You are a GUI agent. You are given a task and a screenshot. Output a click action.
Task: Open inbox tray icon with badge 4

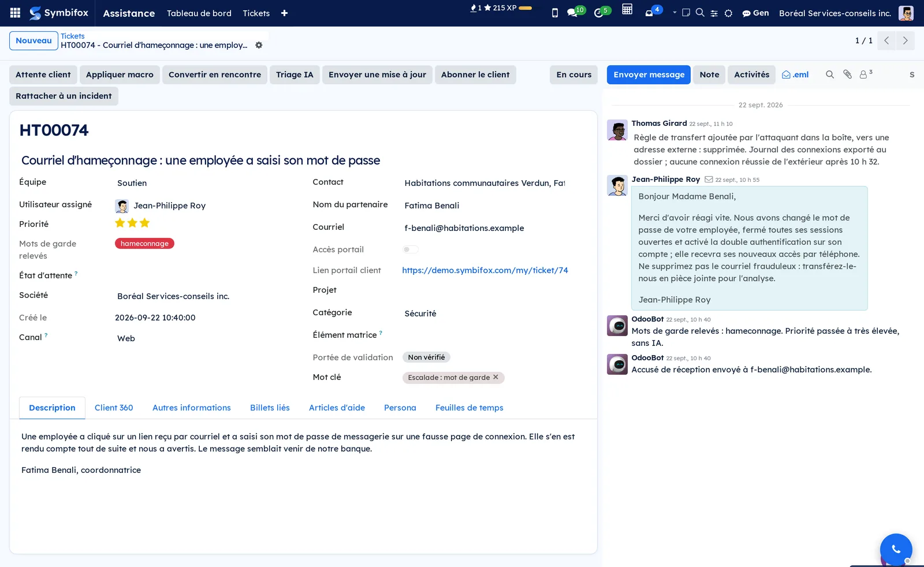(653, 12)
